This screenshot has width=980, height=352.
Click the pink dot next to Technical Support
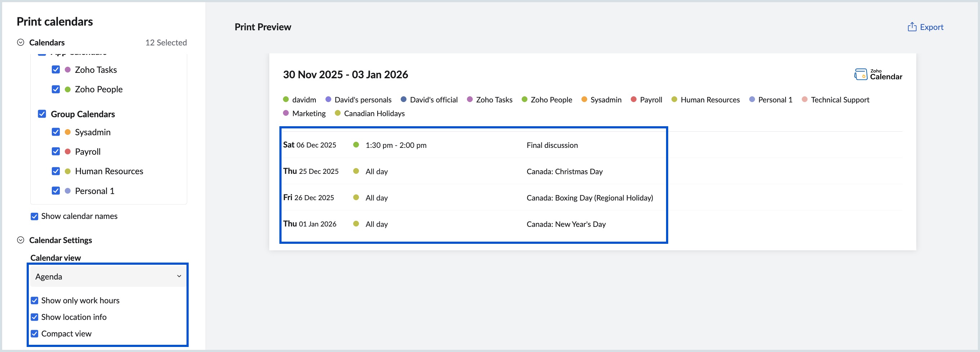click(804, 100)
